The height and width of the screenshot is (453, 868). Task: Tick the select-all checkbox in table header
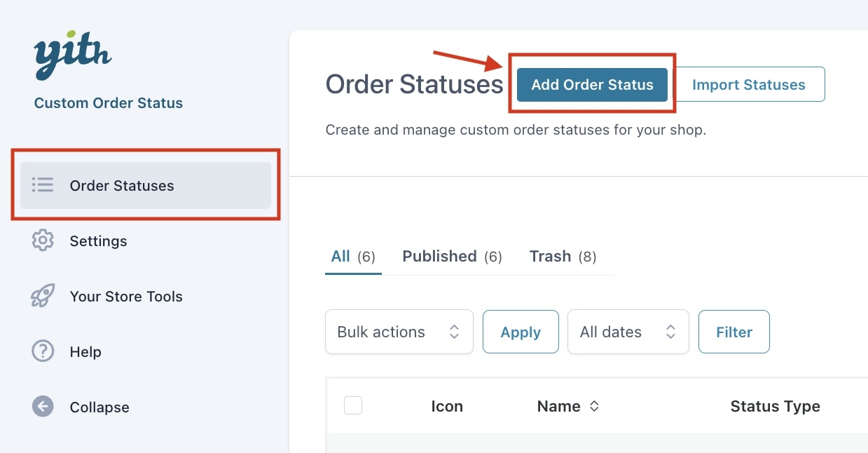(353, 405)
